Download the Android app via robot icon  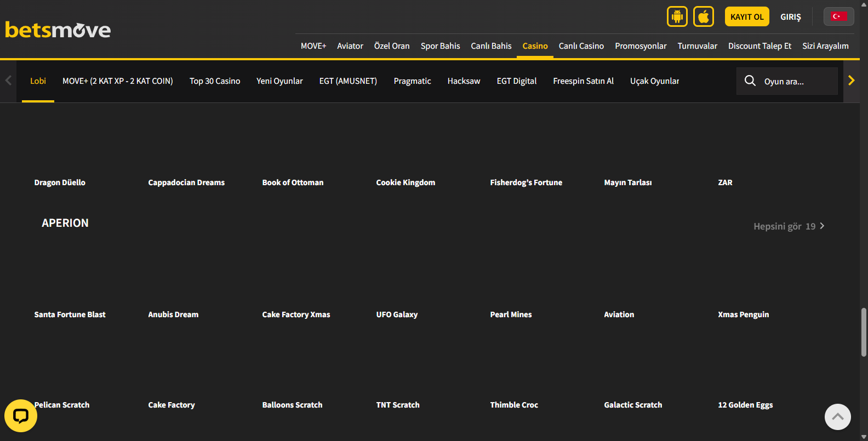point(677,16)
